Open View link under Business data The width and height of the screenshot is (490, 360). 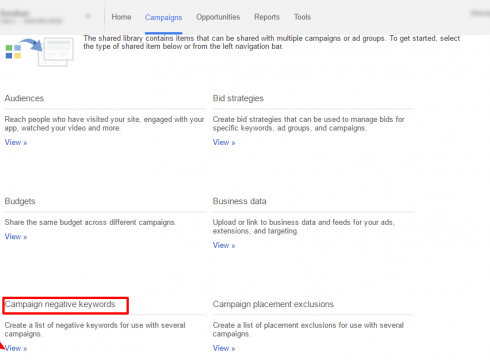click(224, 245)
